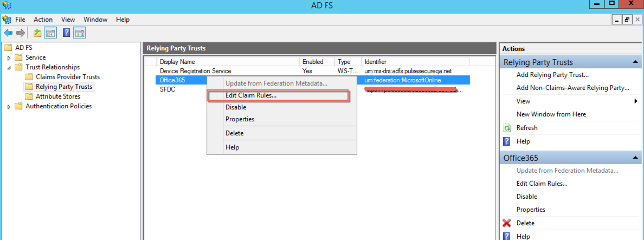Screen dimensions: 644x240
Task: Click the MMC icon beside the File menu
Action: 7,20
